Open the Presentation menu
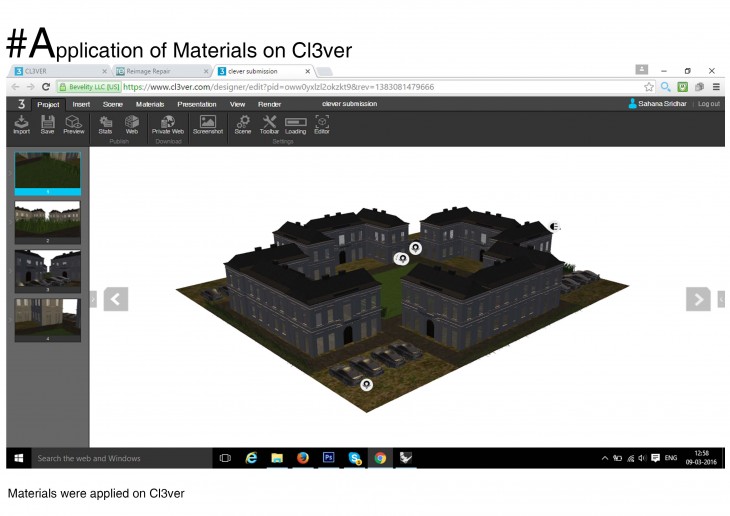 (196, 103)
